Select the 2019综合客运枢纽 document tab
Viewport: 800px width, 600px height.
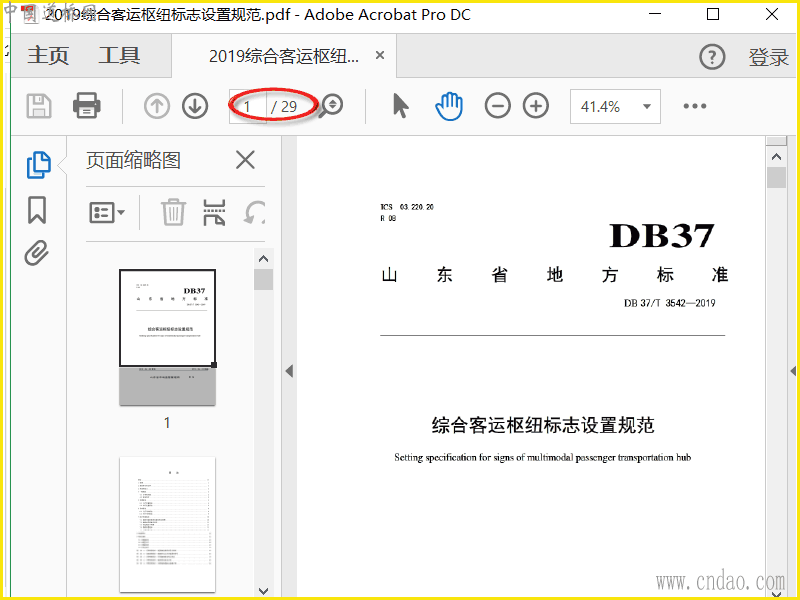(284, 56)
